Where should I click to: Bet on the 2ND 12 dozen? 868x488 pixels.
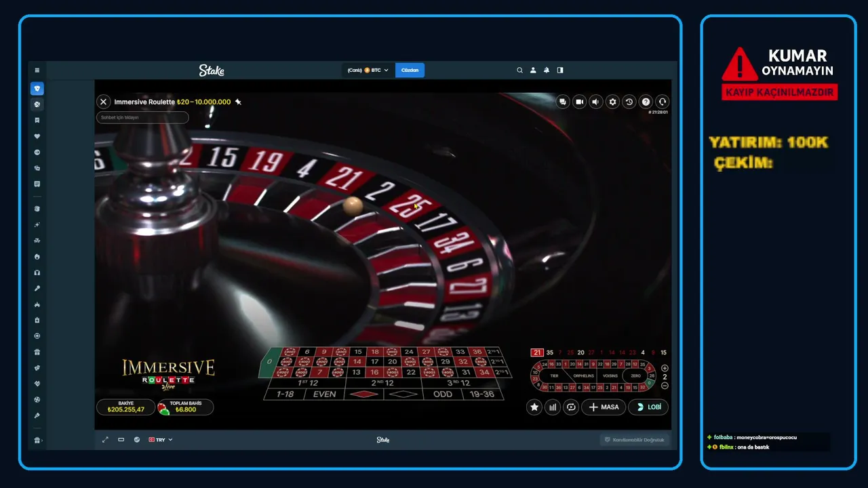tap(384, 383)
